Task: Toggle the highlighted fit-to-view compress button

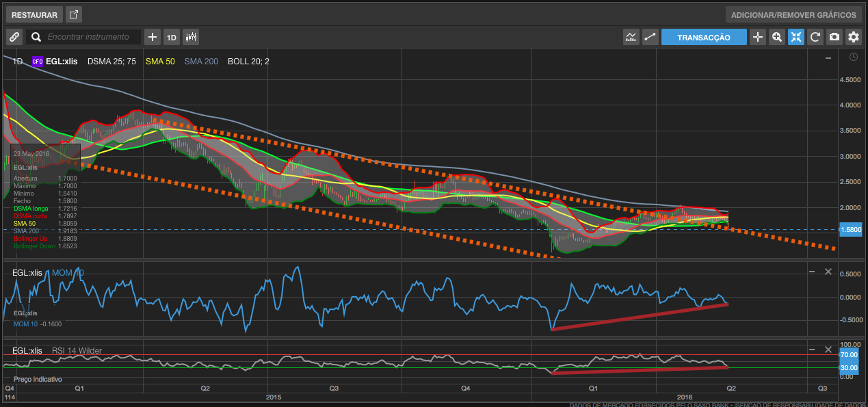Action: (795, 37)
